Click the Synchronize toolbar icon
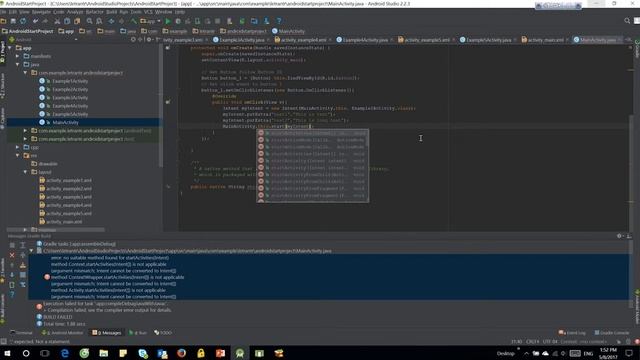640x360 pixels. [23, 21]
